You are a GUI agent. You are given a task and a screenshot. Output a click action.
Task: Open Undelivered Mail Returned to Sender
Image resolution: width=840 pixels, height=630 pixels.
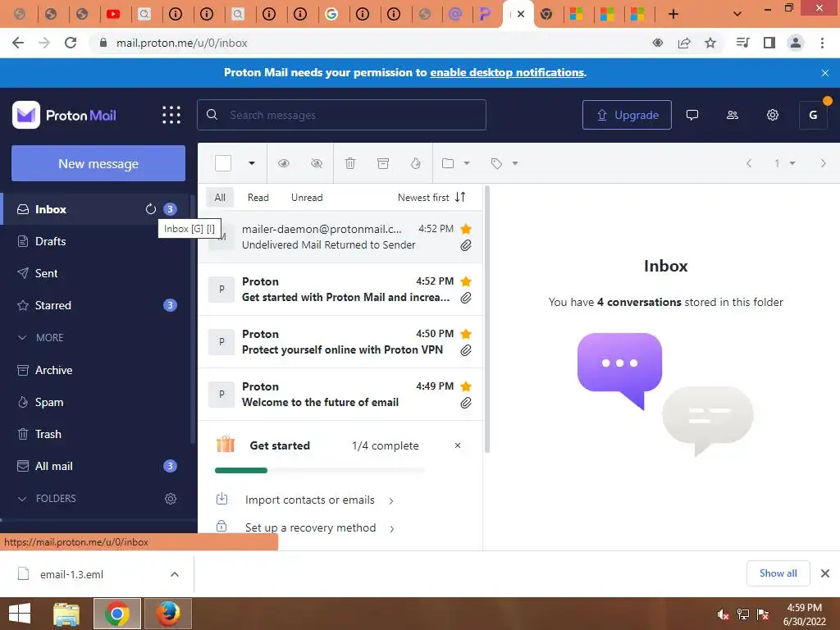[x=340, y=237]
